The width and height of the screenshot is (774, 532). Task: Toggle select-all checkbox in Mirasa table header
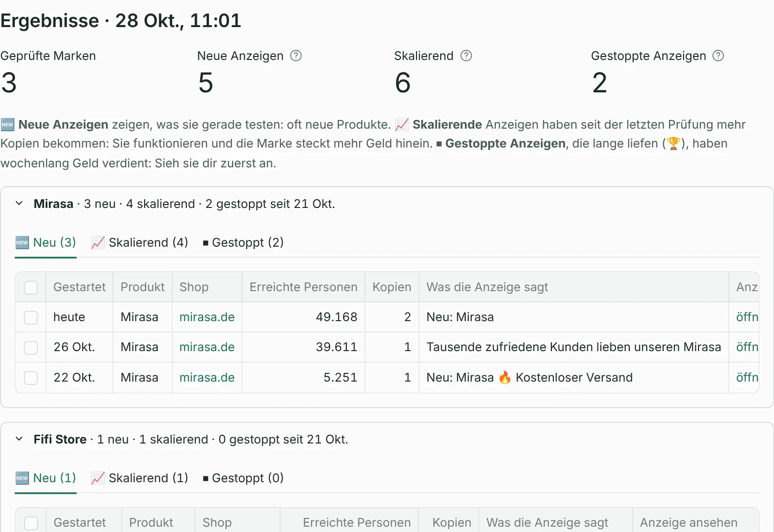[x=31, y=287]
